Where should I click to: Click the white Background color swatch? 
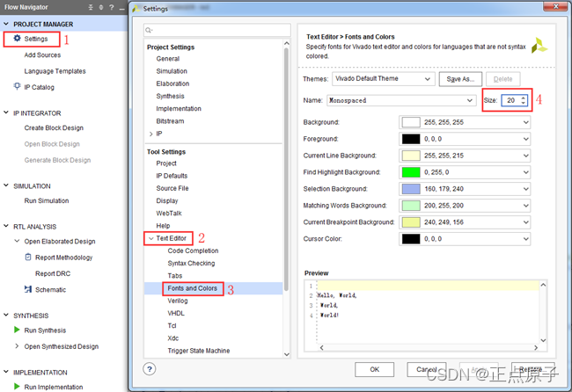pos(411,122)
